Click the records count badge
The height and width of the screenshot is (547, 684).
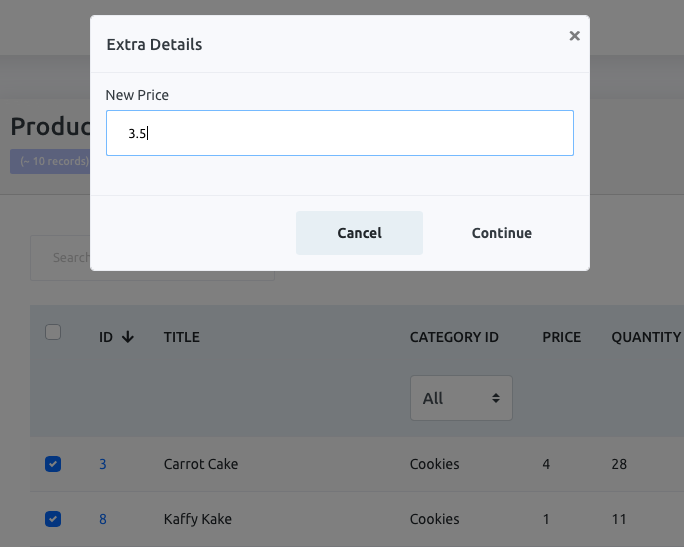tap(50, 161)
